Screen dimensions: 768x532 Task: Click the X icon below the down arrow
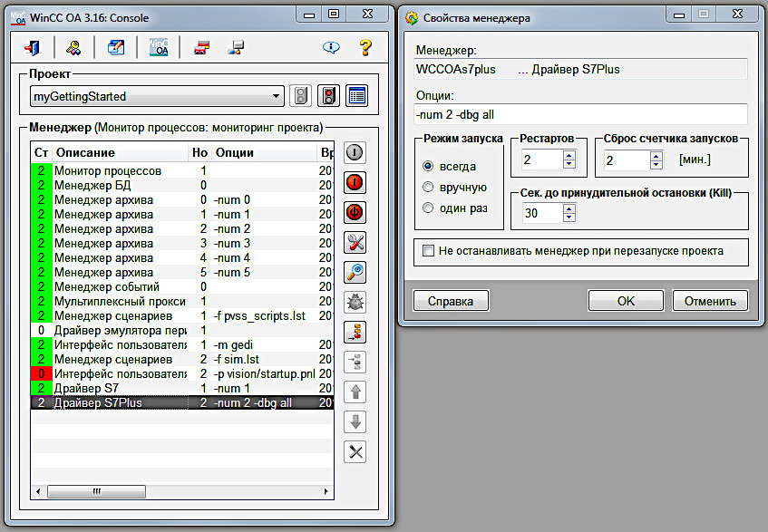[355, 451]
